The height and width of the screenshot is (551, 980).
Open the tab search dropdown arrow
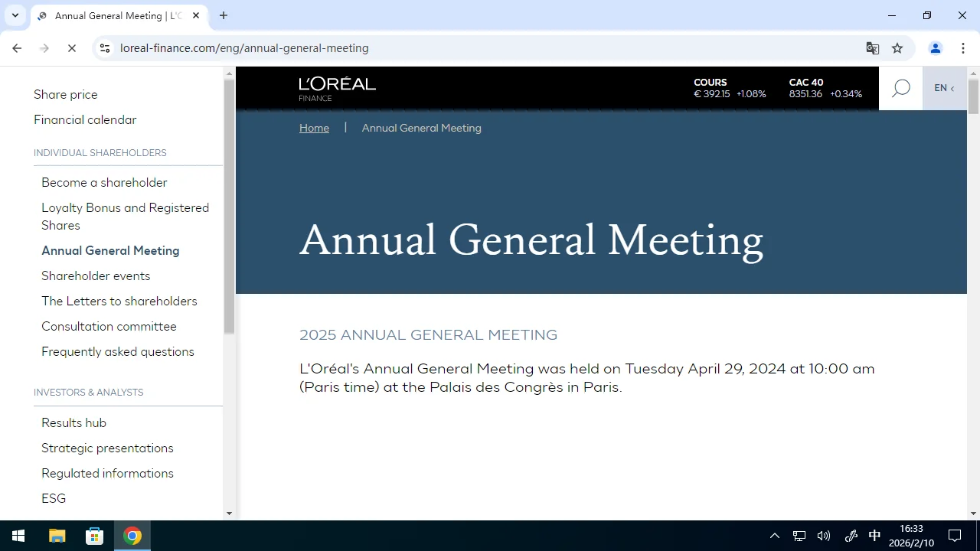[x=15, y=15]
